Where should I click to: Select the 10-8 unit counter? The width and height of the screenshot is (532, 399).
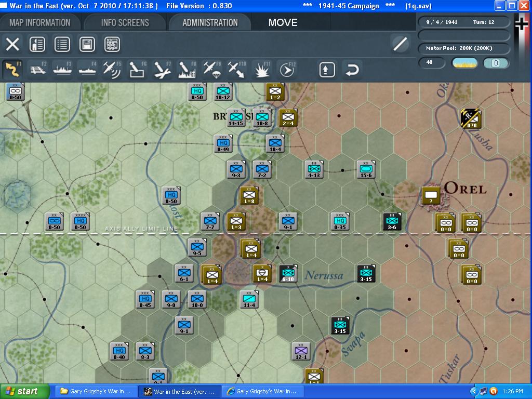(x=262, y=117)
